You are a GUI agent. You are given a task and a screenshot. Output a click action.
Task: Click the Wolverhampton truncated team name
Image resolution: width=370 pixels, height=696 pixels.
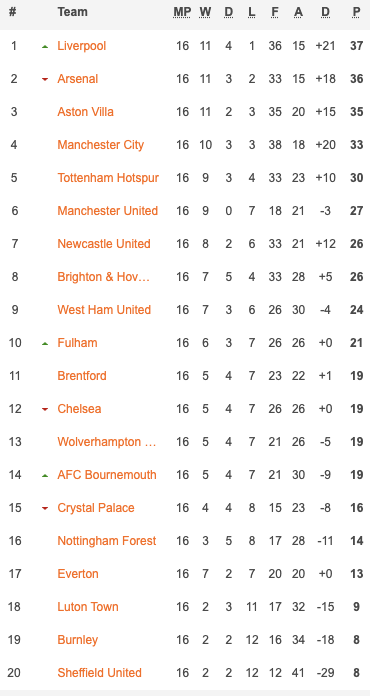[106, 442]
